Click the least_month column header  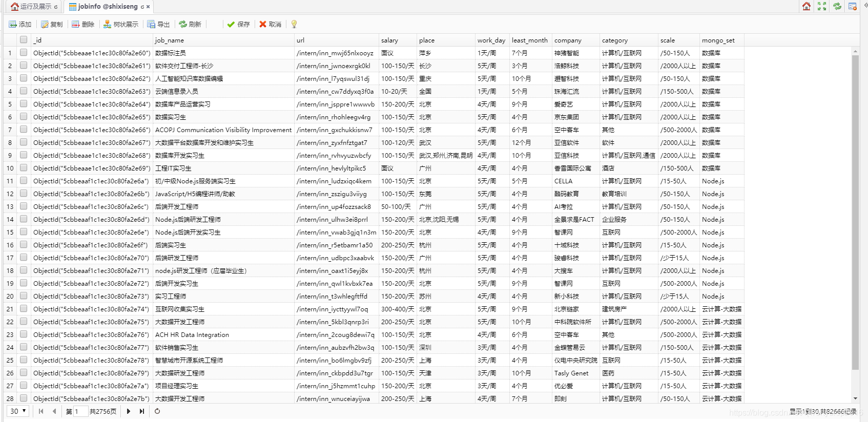click(x=531, y=40)
